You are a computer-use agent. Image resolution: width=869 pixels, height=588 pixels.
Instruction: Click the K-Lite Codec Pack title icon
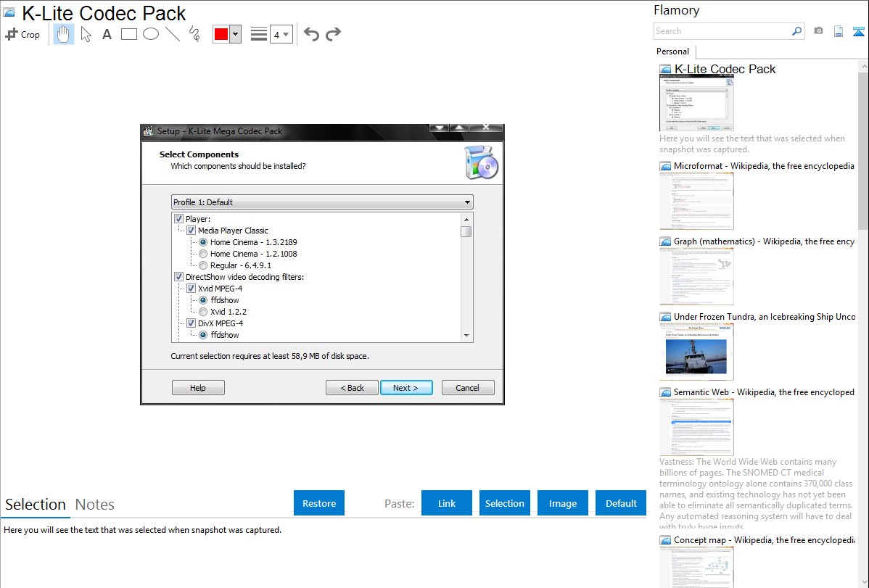coord(9,13)
